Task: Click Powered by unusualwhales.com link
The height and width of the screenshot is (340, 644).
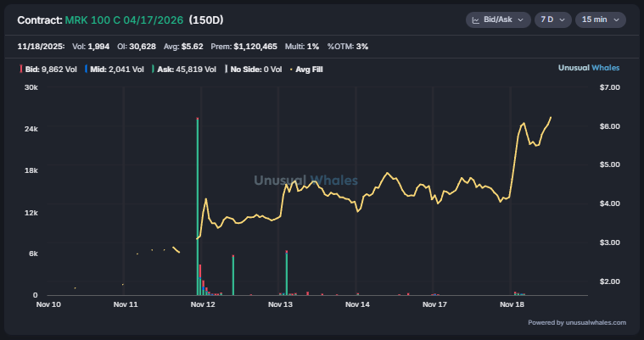Action: [577, 322]
